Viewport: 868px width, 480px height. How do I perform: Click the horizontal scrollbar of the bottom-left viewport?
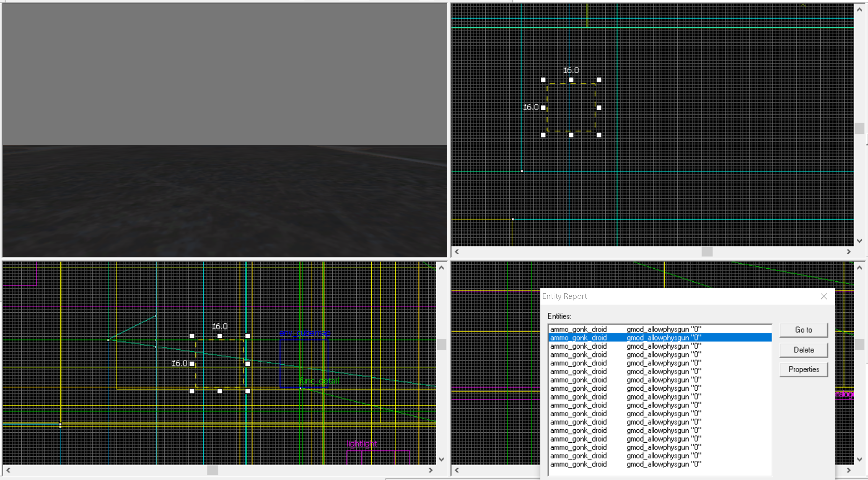point(212,470)
